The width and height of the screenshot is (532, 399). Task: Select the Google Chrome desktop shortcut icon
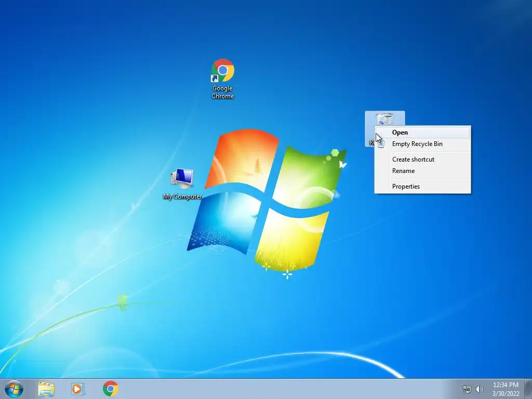point(222,71)
